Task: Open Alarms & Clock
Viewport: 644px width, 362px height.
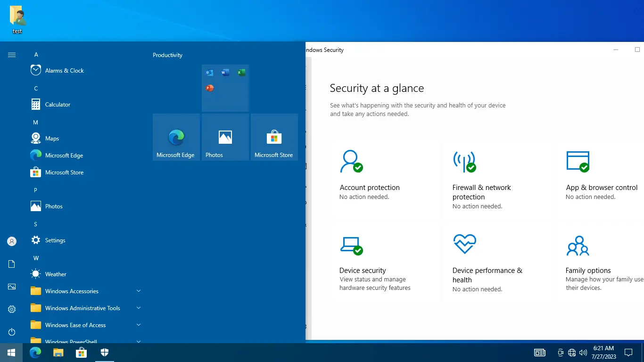Action: coord(65,70)
